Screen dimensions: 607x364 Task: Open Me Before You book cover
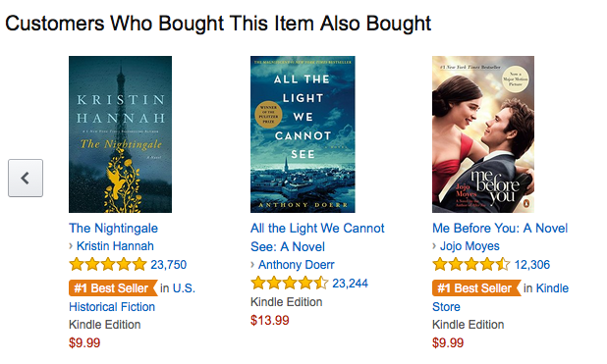(x=483, y=134)
